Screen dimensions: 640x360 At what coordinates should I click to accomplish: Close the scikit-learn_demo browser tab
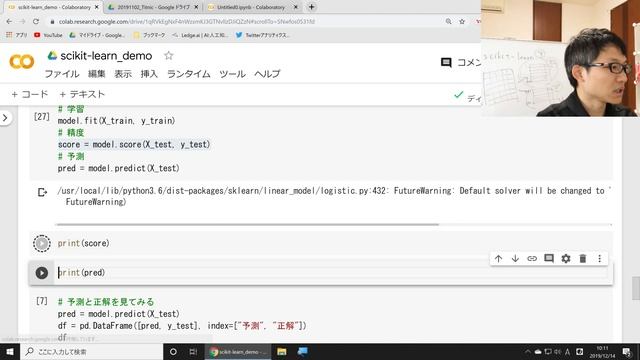(97, 7)
